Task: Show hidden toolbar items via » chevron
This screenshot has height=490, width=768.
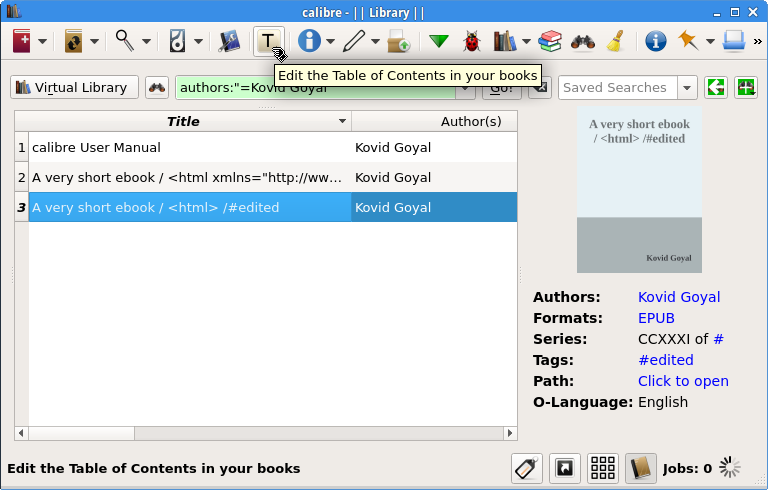Action: point(758,42)
